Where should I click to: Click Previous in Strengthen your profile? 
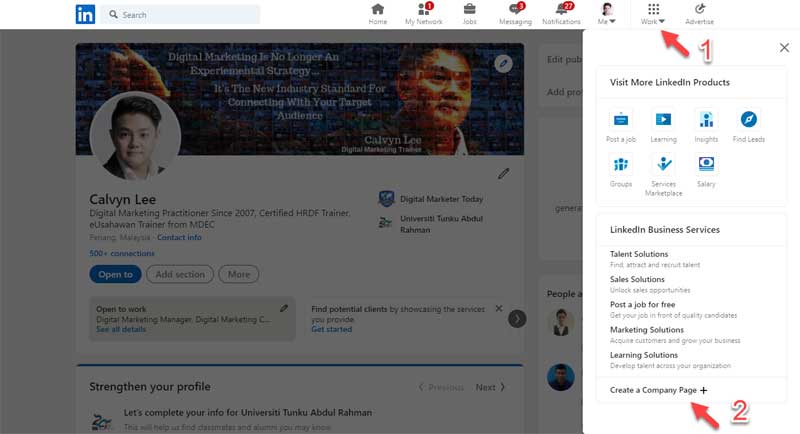(441, 387)
